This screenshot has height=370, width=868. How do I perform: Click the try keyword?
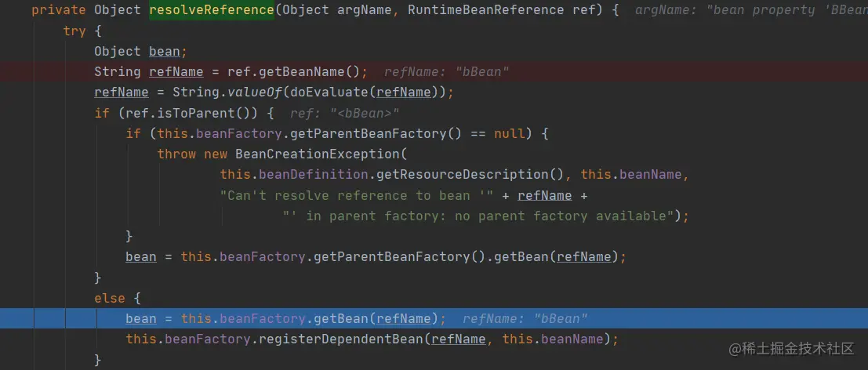pos(74,31)
